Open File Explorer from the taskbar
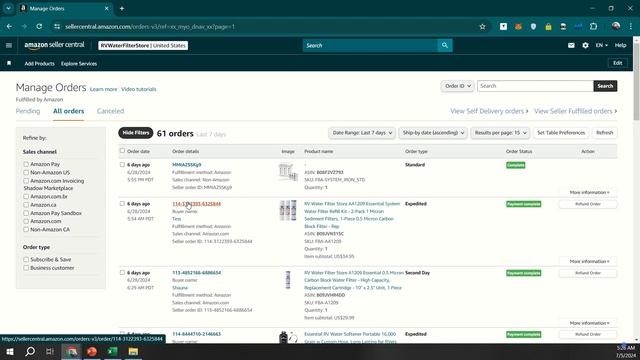The image size is (640, 360). 133,351
